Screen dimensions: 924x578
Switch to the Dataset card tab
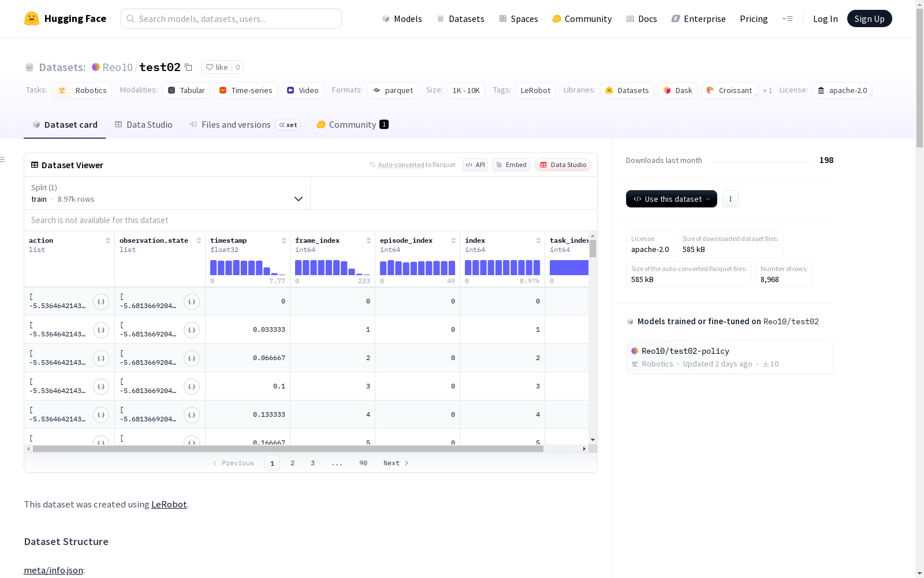point(65,125)
